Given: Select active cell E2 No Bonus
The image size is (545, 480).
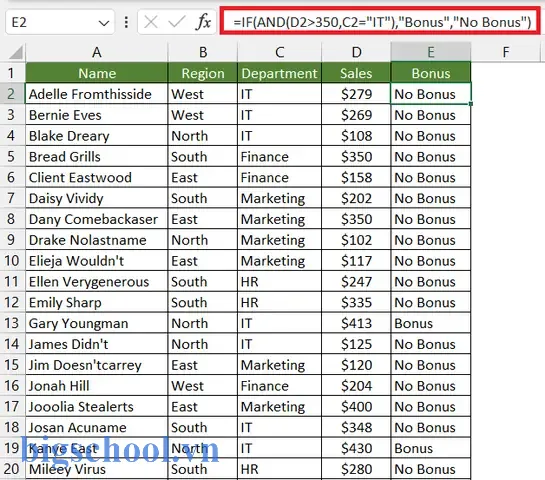Looking at the screenshot, I should tap(431, 94).
